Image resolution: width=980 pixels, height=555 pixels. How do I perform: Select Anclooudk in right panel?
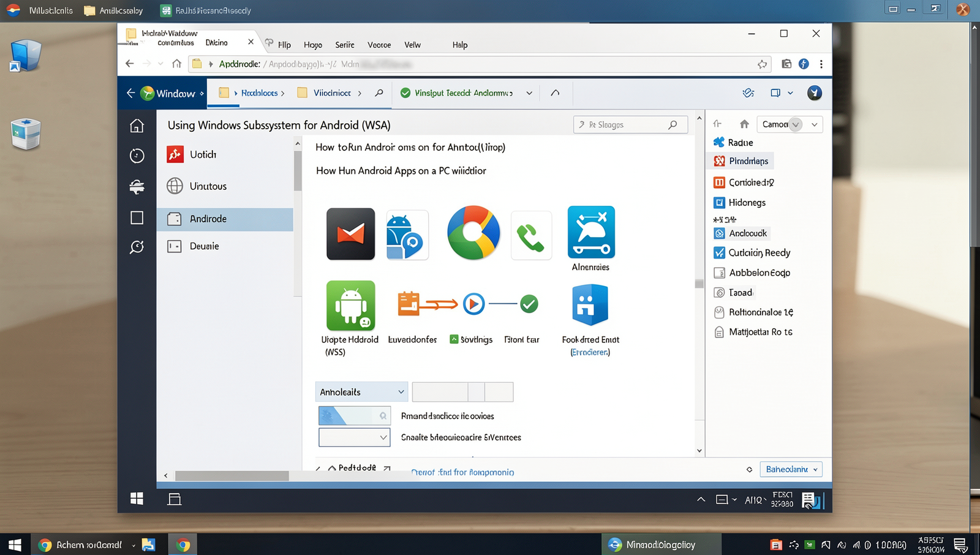(x=741, y=233)
